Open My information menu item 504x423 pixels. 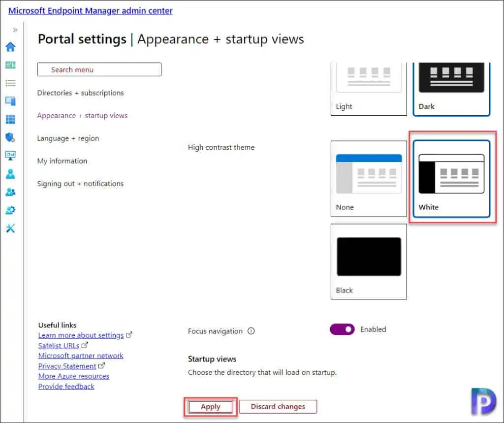coord(62,161)
